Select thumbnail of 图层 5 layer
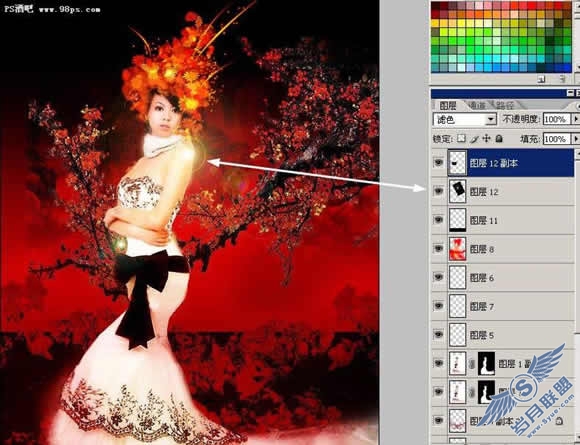Viewport: 580px width, 445px height. pyautogui.click(x=457, y=335)
